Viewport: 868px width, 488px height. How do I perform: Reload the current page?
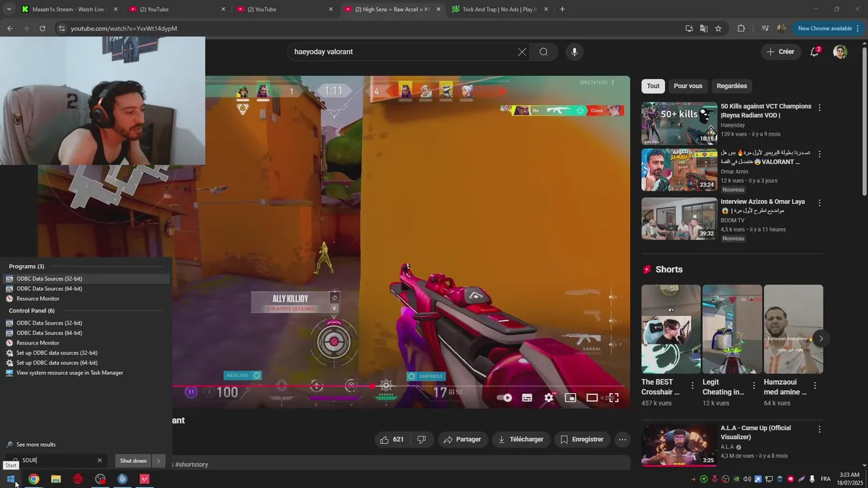pyautogui.click(x=42, y=28)
